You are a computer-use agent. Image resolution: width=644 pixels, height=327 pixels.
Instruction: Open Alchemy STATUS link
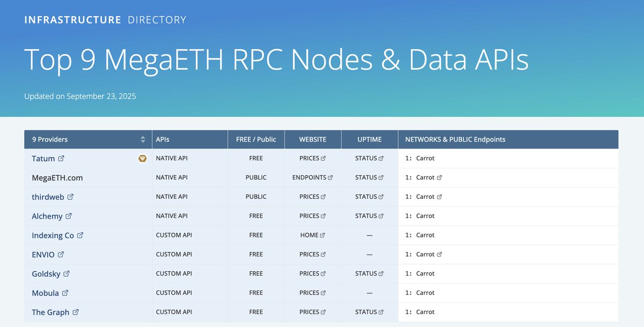pyautogui.click(x=370, y=216)
